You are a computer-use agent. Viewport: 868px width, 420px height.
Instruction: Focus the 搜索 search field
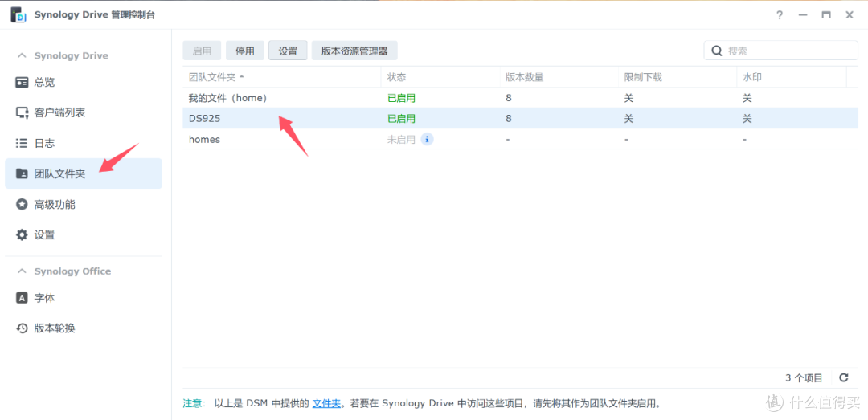[x=780, y=51]
